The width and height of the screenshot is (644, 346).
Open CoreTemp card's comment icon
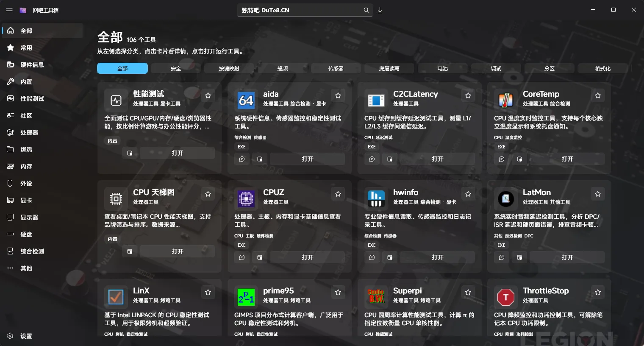point(502,159)
